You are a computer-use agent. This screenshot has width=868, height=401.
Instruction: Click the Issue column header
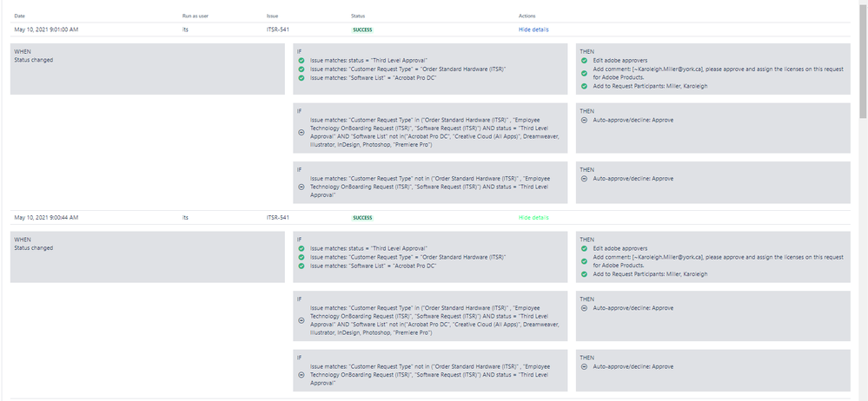[x=272, y=16]
